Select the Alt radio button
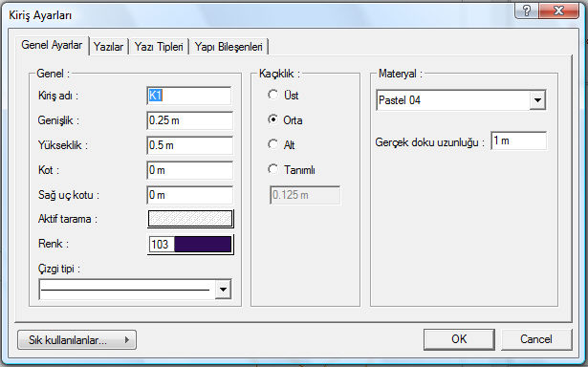The image size is (588, 367). click(273, 144)
